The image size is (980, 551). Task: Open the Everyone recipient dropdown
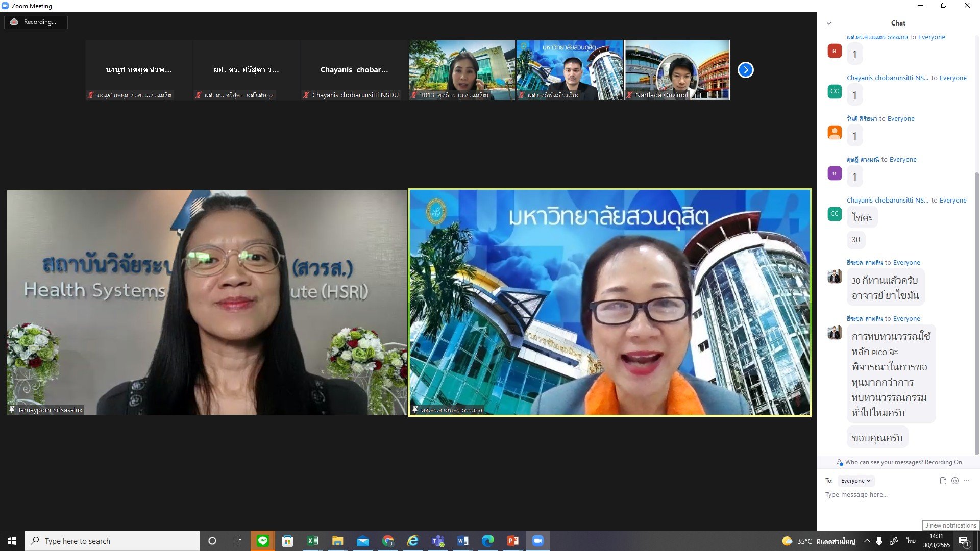(855, 481)
